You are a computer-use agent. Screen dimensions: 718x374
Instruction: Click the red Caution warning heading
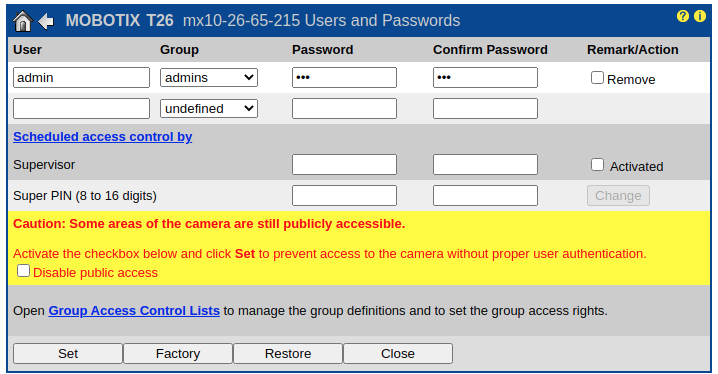[209, 224]
